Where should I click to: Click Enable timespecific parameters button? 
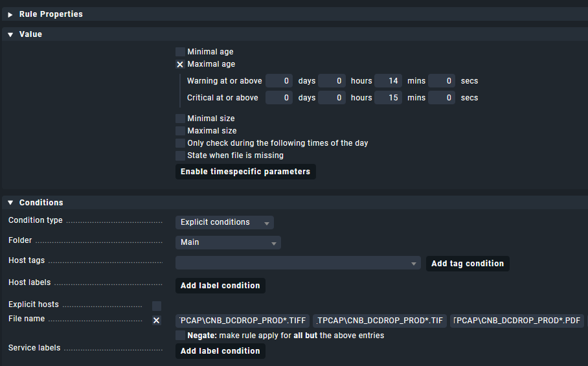(x=245, y=172)
